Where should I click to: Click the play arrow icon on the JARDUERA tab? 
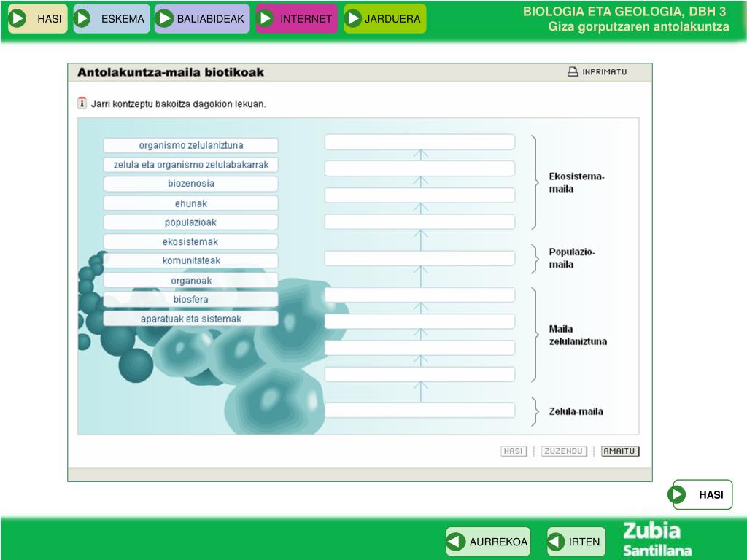click(x=353, y=18)
